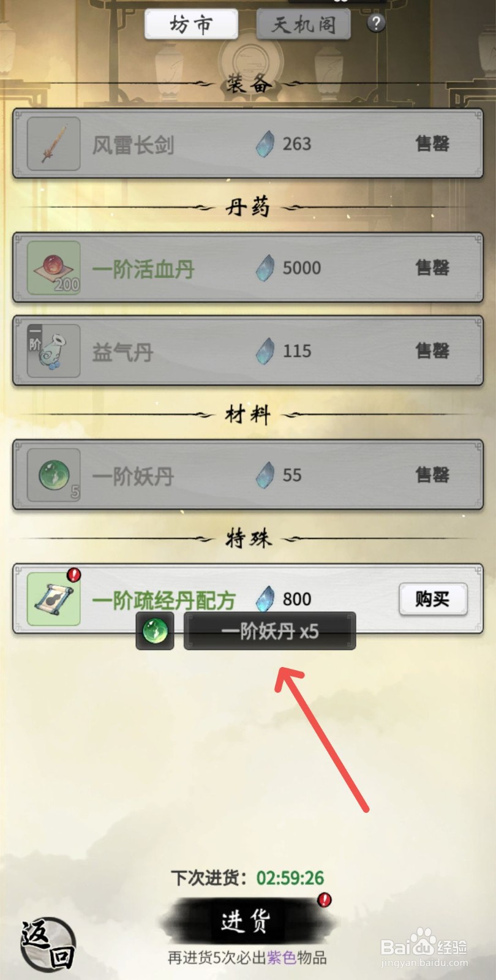Tap the 一阶妖丹 x5 popup label
The height and width of the screenshot is (980, 496).
tap(269, 631)
